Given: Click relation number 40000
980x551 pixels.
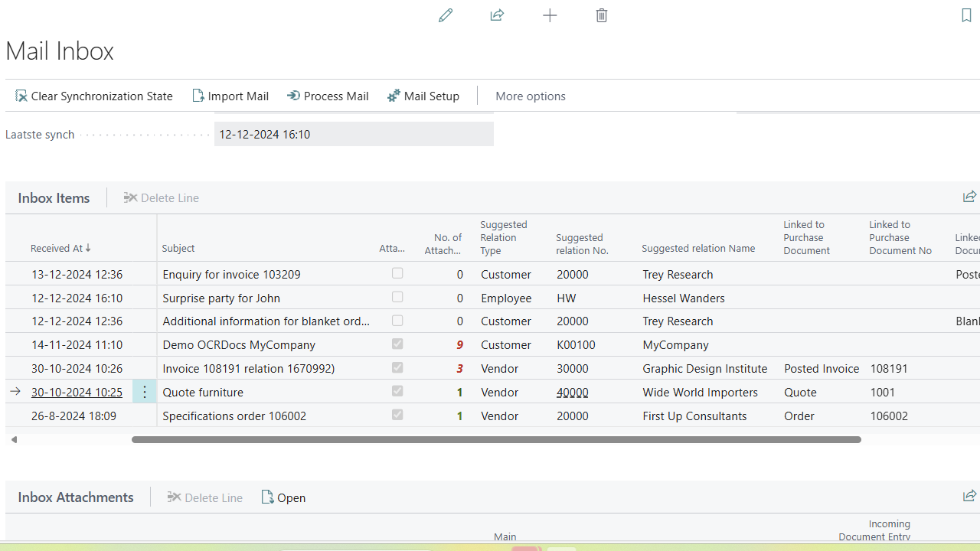Looking at the screenshot, I should [x=573, y=392].
